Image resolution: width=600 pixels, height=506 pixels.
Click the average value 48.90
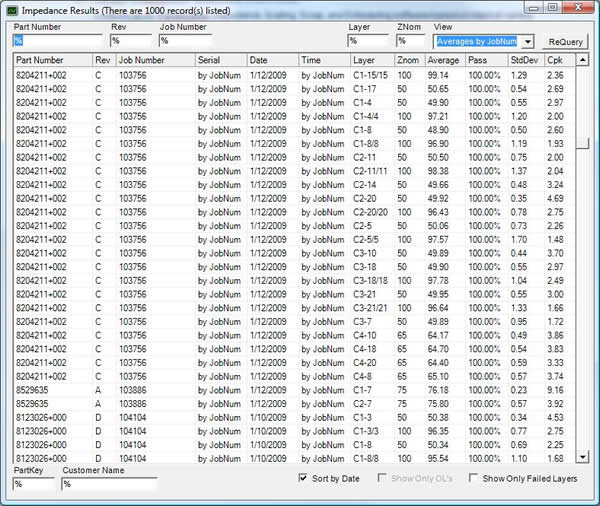click(x=438, y=130)
